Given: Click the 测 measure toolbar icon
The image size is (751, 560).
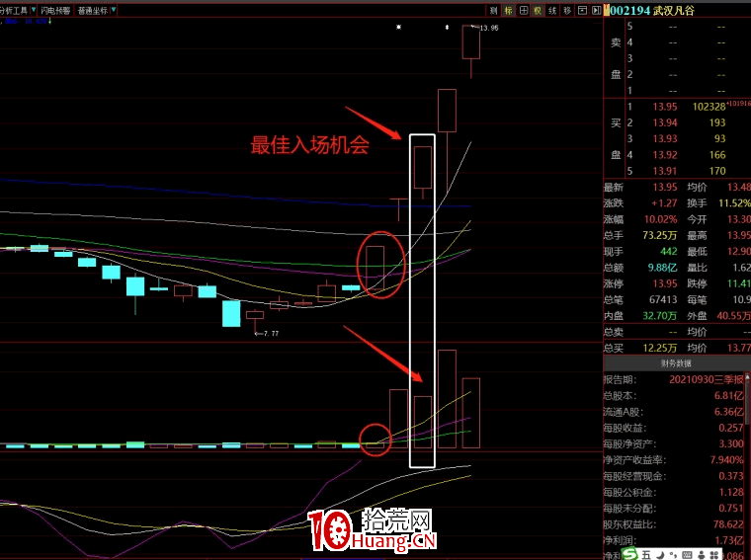Looking at the screenshot, I should (x=493, y=11).
